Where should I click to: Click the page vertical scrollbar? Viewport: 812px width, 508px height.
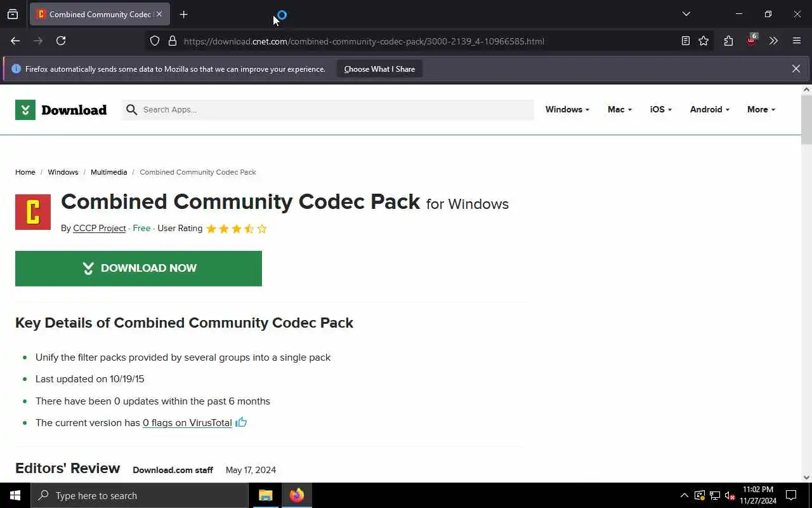click(806, 121)
